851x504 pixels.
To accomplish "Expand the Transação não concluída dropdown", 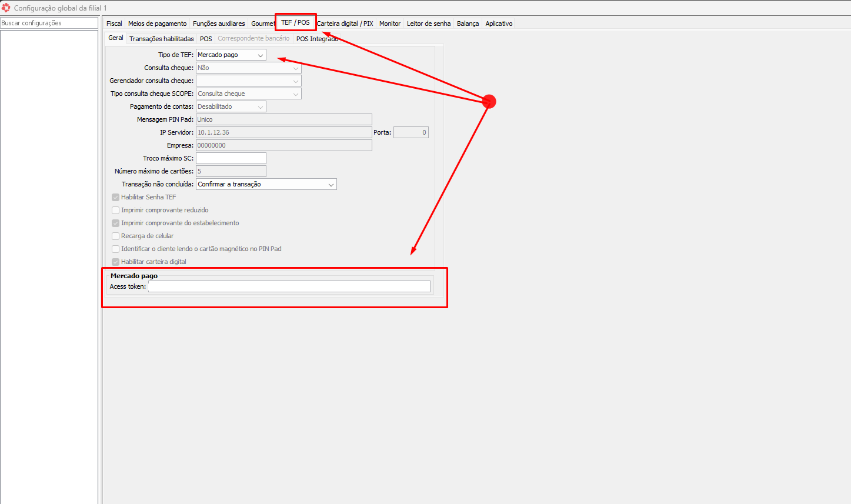I will (x=266, y=184).
